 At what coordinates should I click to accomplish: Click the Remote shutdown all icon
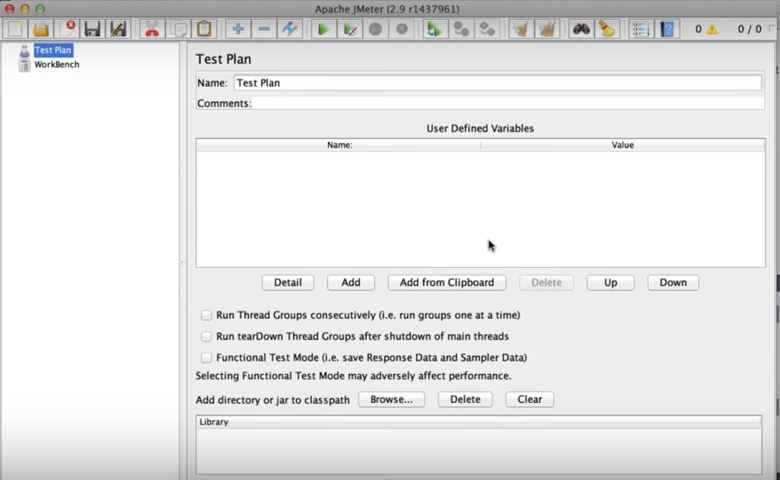pos(487,29)
